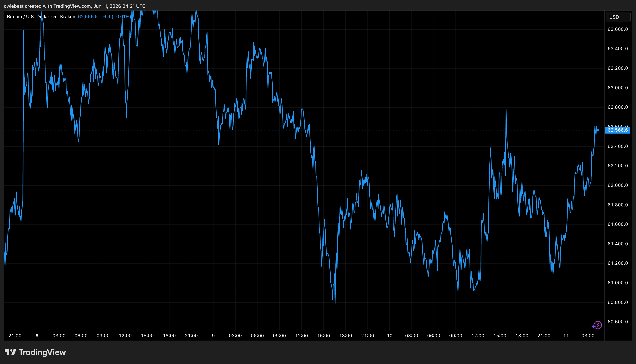Click the 61,600.0 price axis label
This screenshot has width=636, height=364.
pos(618,224)
